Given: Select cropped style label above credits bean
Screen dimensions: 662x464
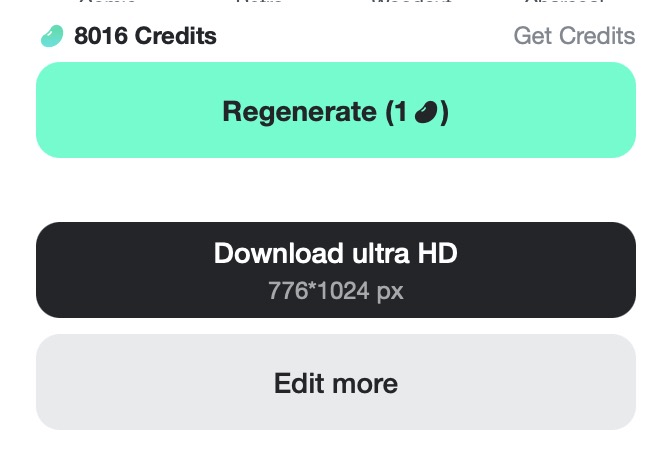Looking at the screenshot, I should [x=107, y=2].
